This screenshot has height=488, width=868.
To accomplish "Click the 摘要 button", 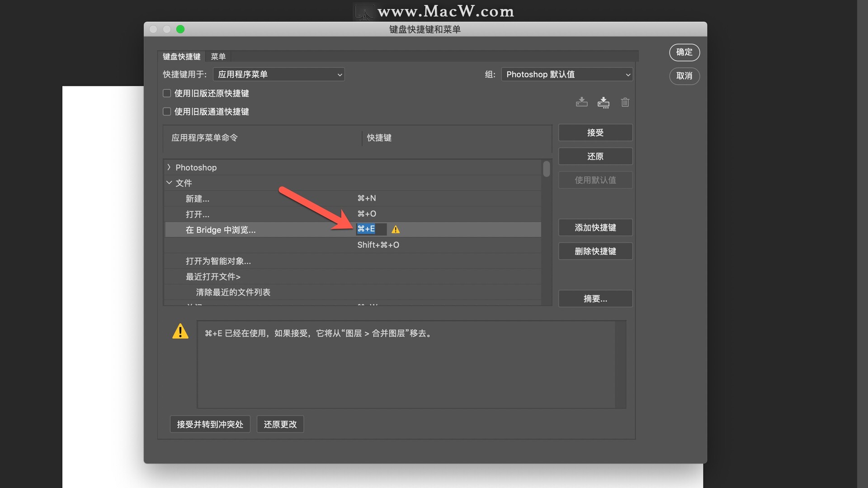I will [x=595, y=298].
